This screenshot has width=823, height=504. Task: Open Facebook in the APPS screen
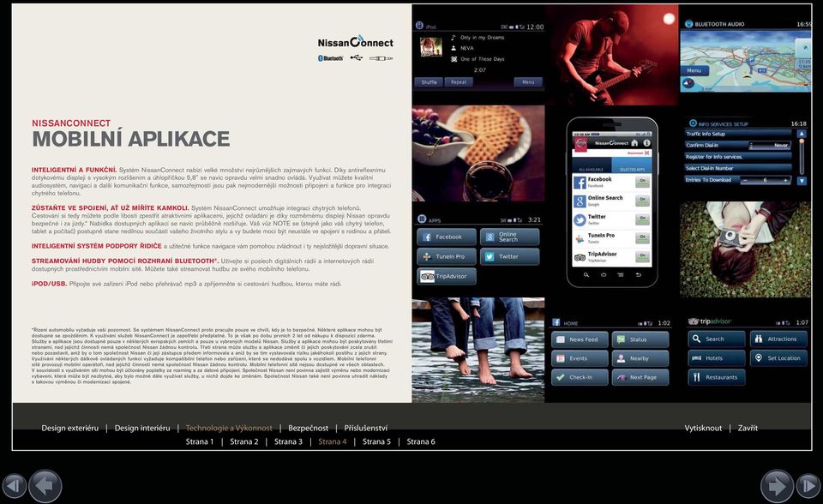pos(447,237)
